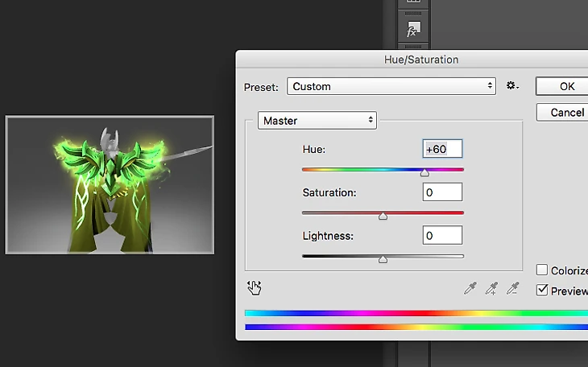Select the plain eyedropper tool
Screen dimensions: 588x367
tap(470, 288)
